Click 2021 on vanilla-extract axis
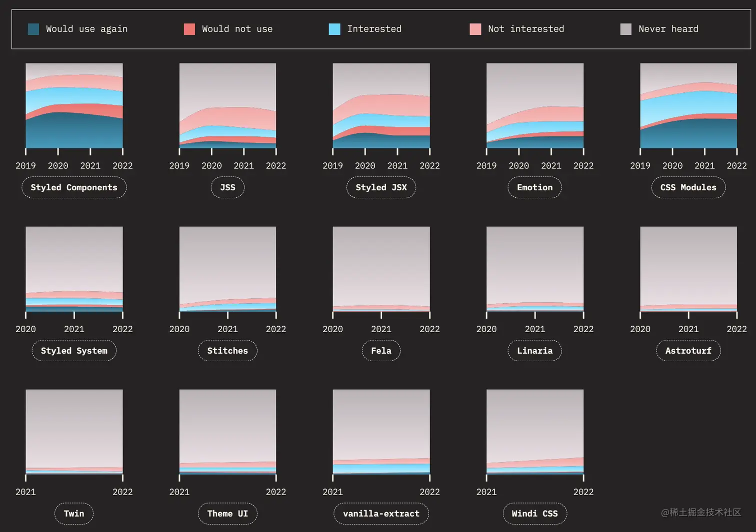This screenshot has height=532, width=756. pos(333,492)
